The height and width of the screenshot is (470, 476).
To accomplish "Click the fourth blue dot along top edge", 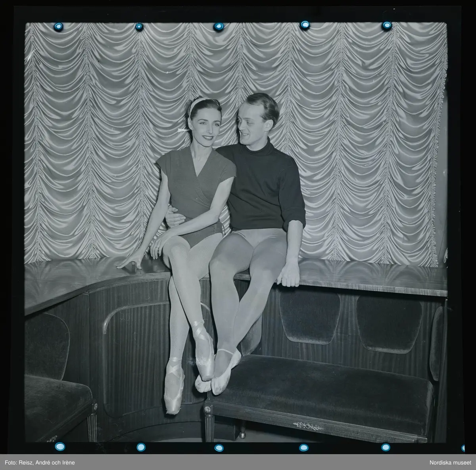I will click(305, 25).
